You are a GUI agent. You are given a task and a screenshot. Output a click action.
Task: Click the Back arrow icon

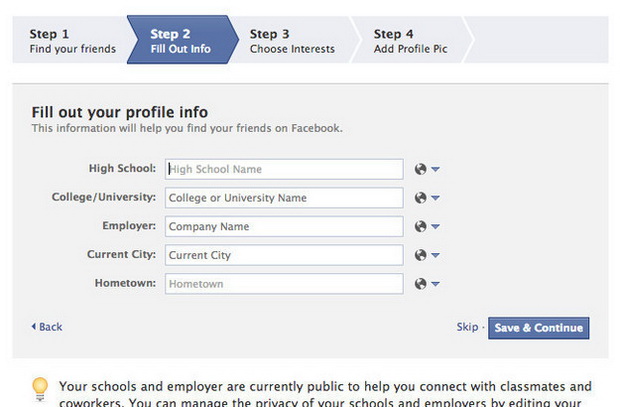34,326
